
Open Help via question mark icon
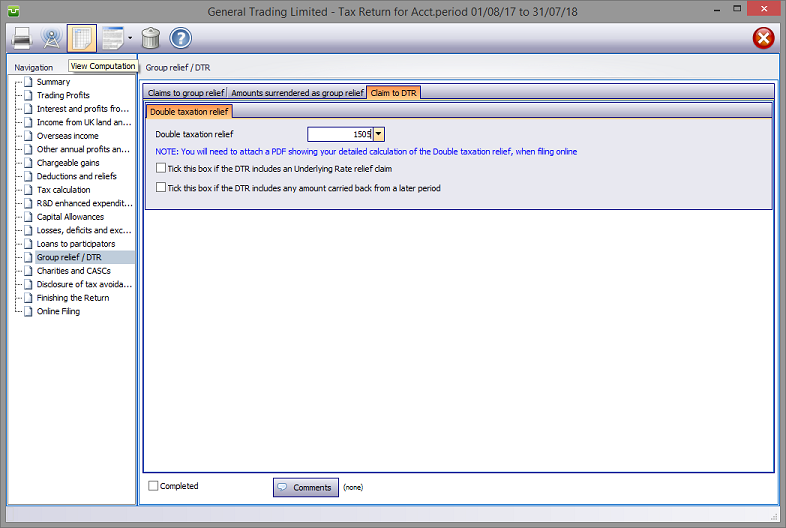coord(180,38)
